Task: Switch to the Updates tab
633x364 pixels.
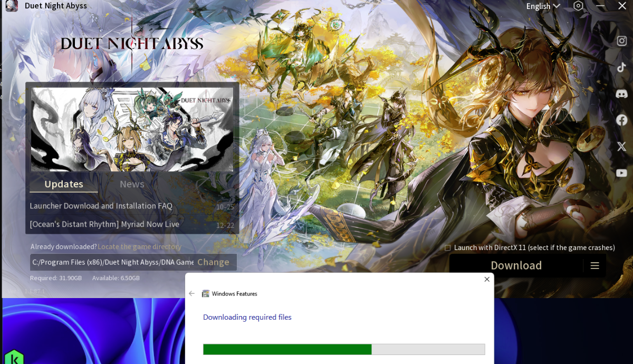Action: point(64,184)
